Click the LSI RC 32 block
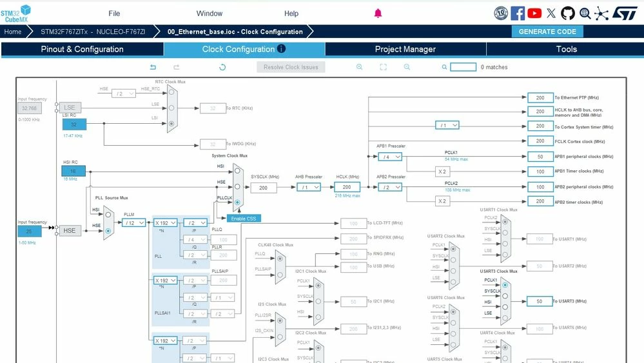644x363 pixels. [x=74, y=124]
